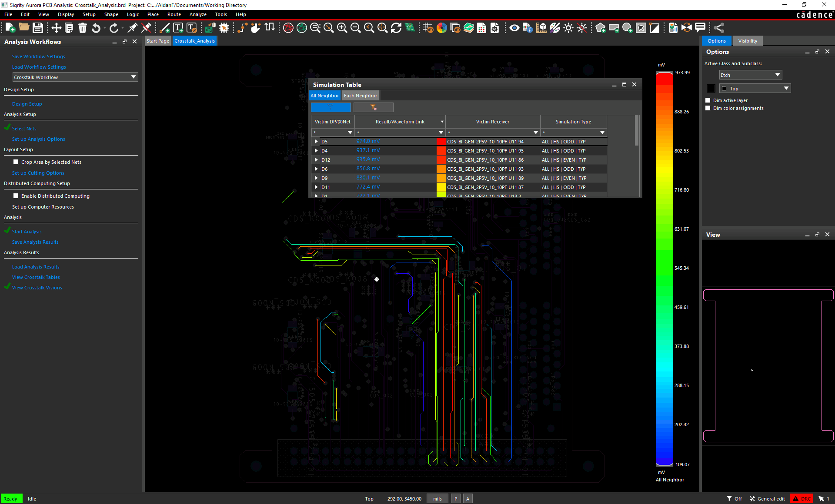
Task: Click the trash Delete icon
Action: tap(82, 28)
